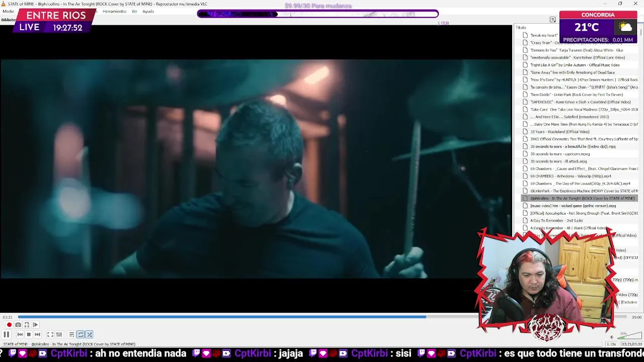Take a snapshot with the camera icon

pos(18,325)
